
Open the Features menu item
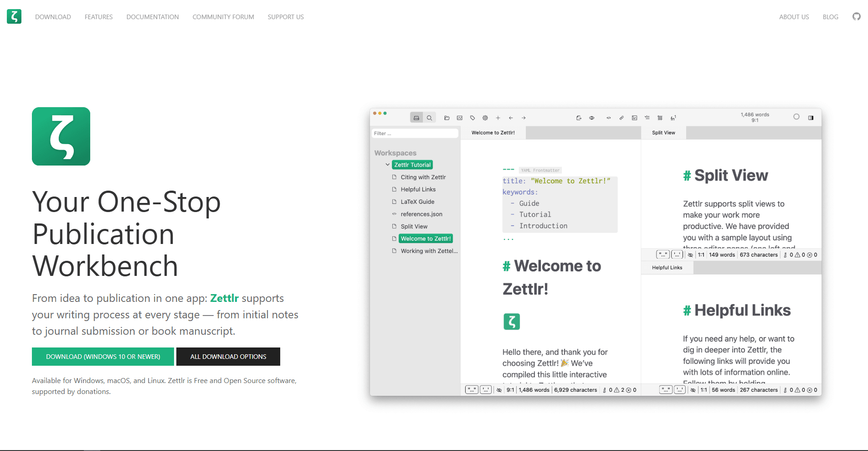[x=98, y=17]
